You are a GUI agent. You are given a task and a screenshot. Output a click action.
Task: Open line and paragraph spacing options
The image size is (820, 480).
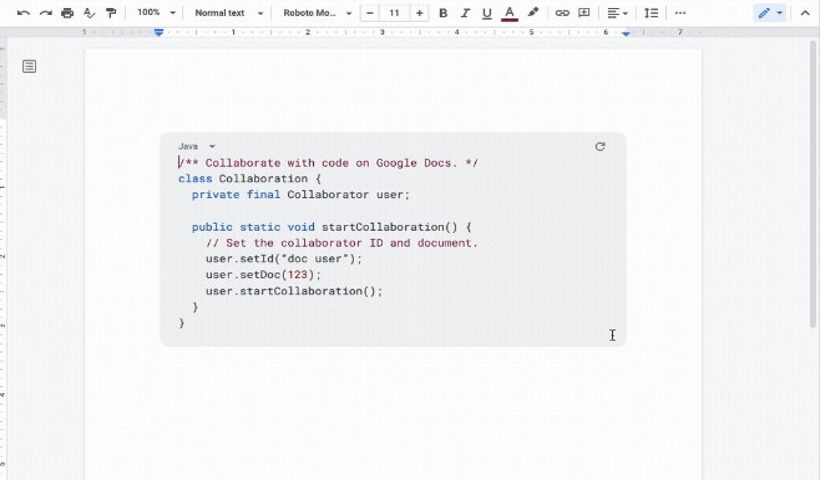pyautogui.click(x=651, y=13)
